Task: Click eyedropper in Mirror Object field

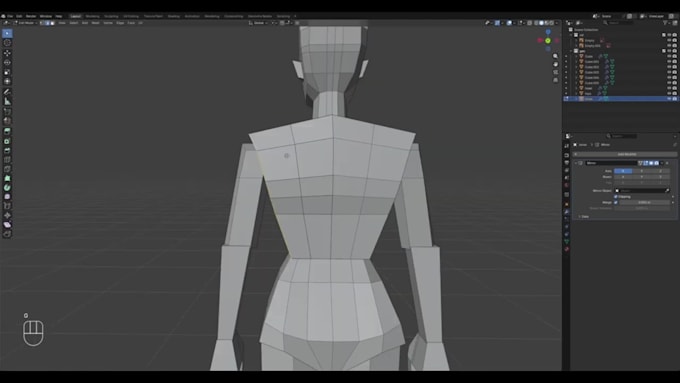Action: pos(667,190)
